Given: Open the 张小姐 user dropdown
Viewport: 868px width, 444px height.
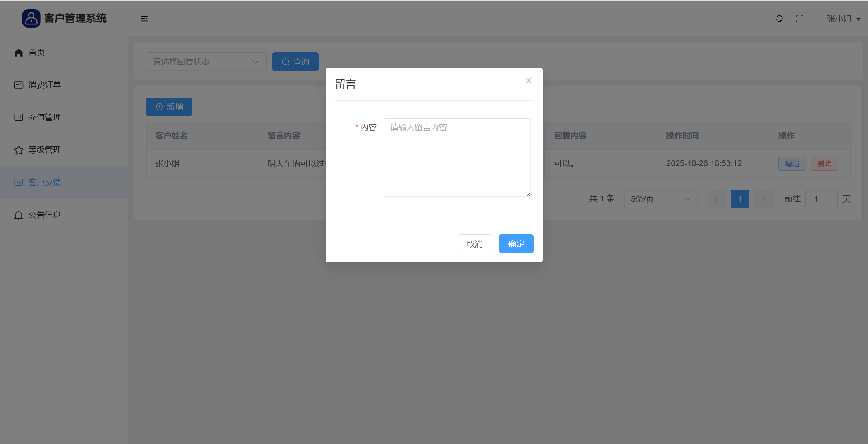Looking at the screenshot, I should coord(843,19).
